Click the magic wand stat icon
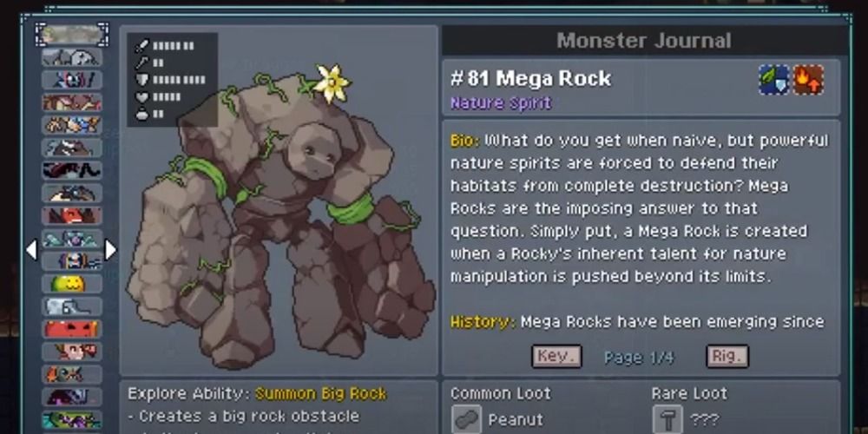 click(x=143, y=62)
